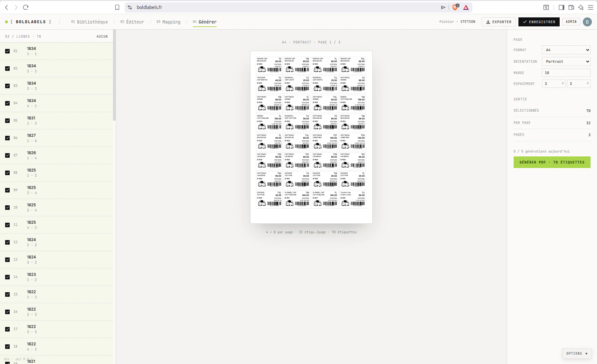Select row 04 labeled 1834

56,103
